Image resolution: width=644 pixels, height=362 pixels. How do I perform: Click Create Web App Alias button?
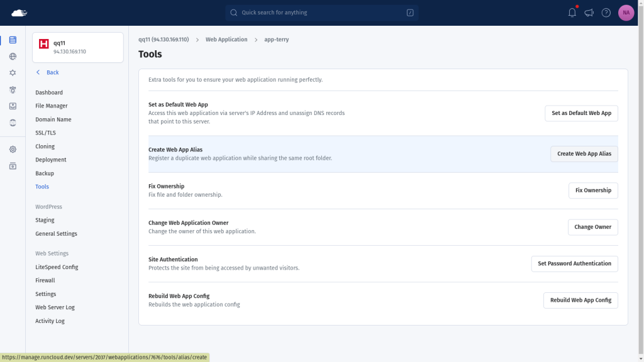click(584, 154)
